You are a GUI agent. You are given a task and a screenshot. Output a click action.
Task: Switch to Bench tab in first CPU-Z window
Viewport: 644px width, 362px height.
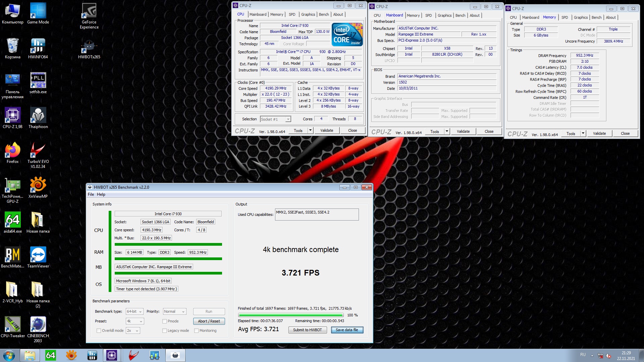pyautogui.click(x=324, y=14)
